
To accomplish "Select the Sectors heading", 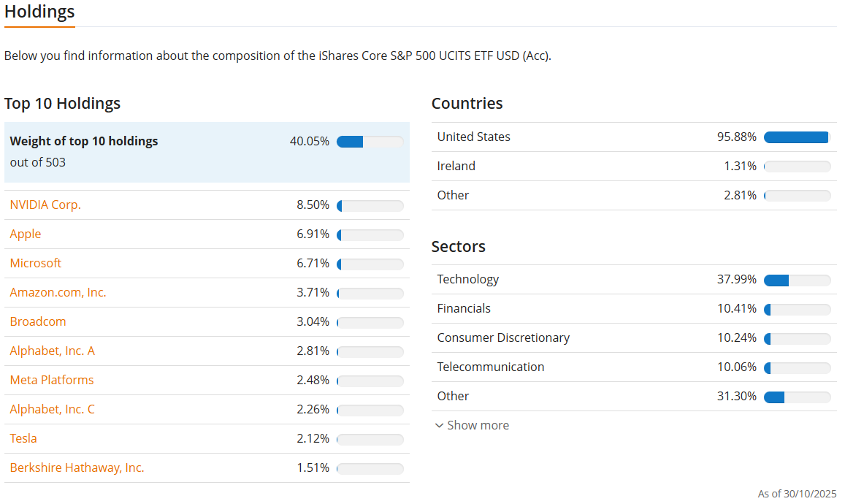I will 459,246.
